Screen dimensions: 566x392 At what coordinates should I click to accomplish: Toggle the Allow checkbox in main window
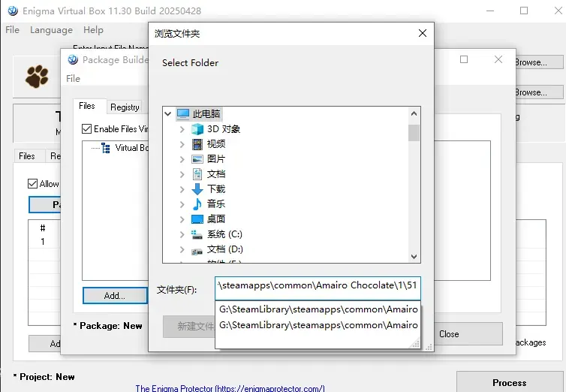click(32, 184)
